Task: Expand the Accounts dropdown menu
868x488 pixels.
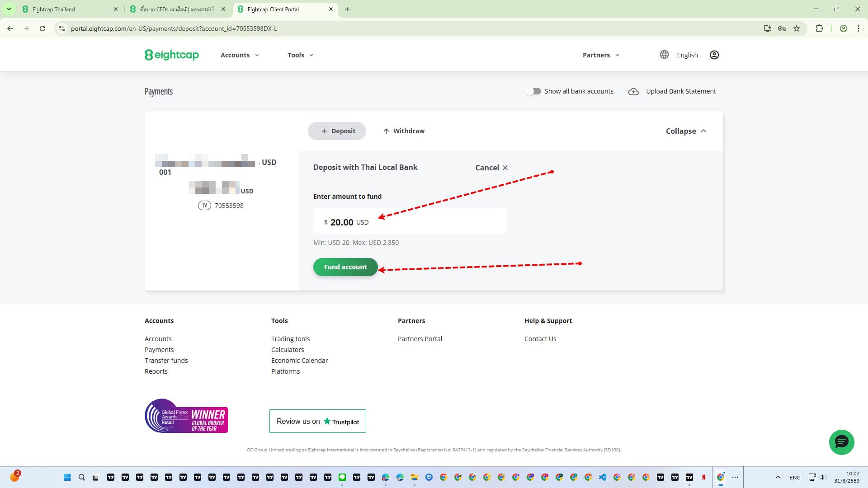Action: [240, 55]
